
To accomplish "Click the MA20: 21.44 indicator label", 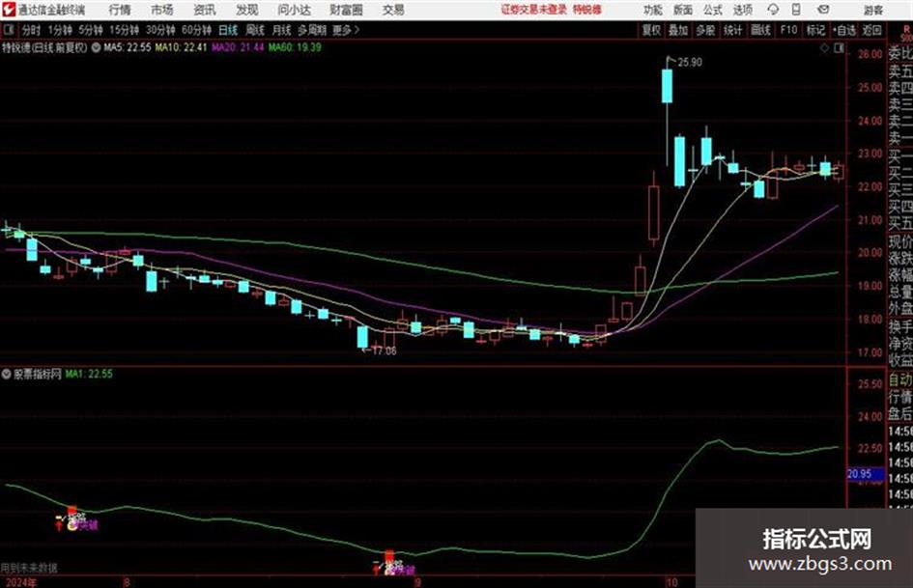I will coord(237,47).
